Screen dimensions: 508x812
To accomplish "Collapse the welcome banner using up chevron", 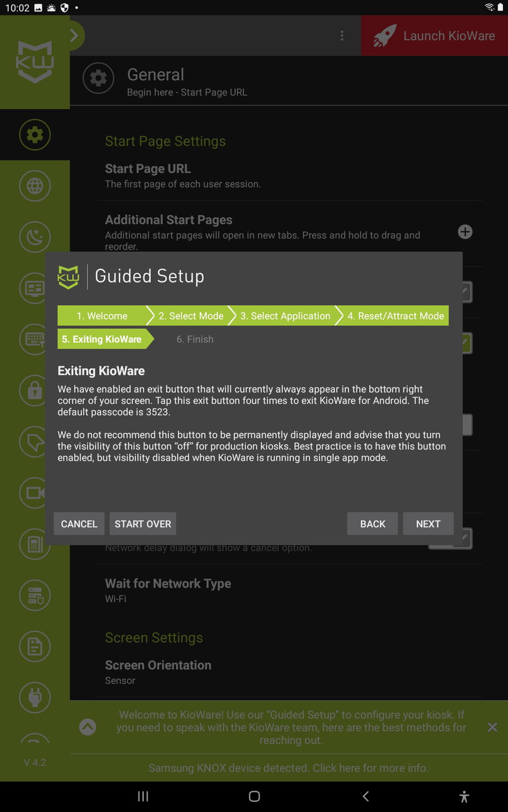I will point(87,727).
